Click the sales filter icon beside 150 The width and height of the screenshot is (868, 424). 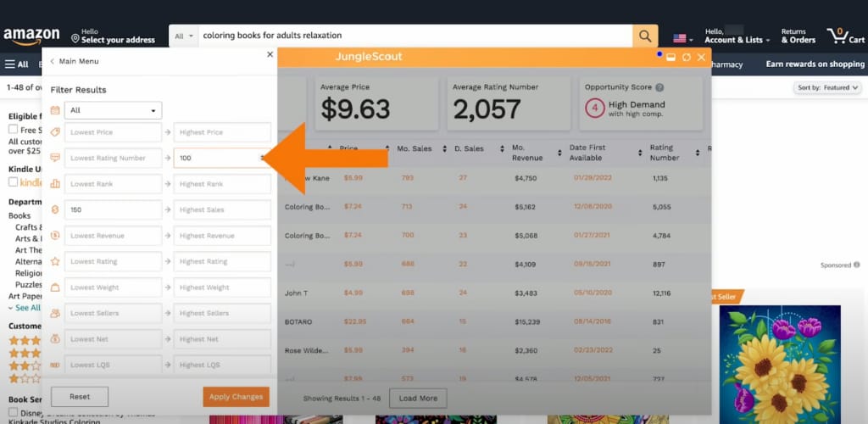click(55, 209)
